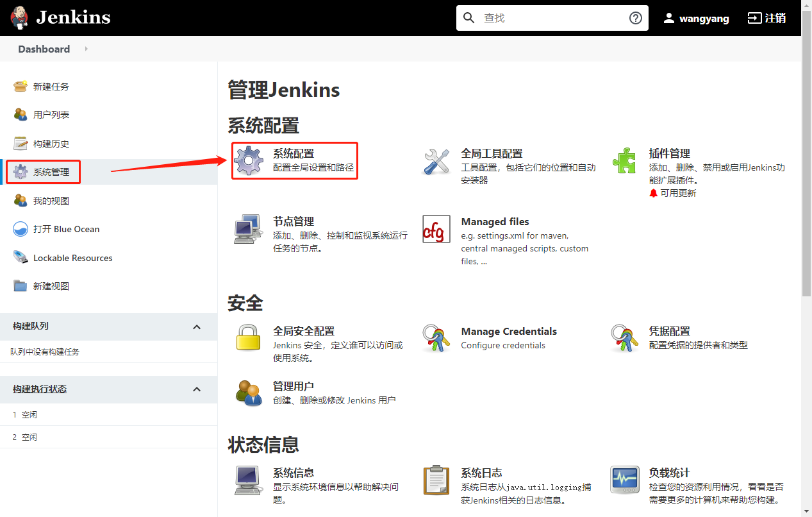
Task: Collapse the 构建队列 panel chevron
Action: pos(197,326)
